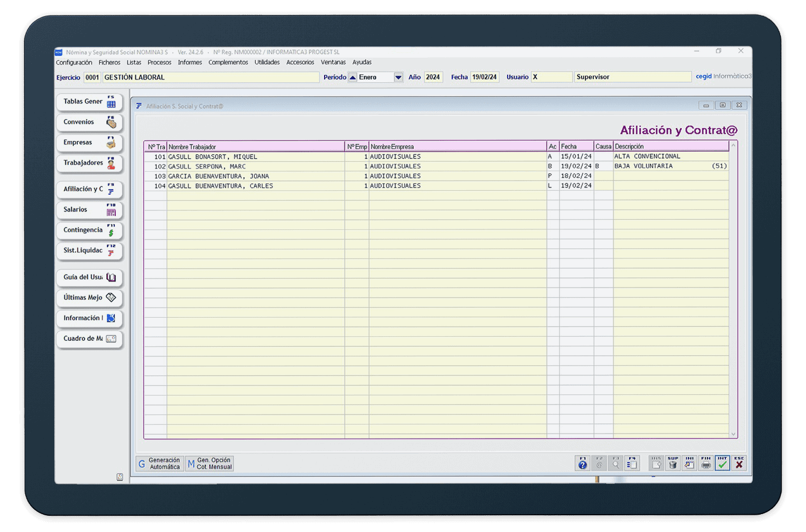
Task: Open Salarios in the sidebar
Action: point(89,210)
